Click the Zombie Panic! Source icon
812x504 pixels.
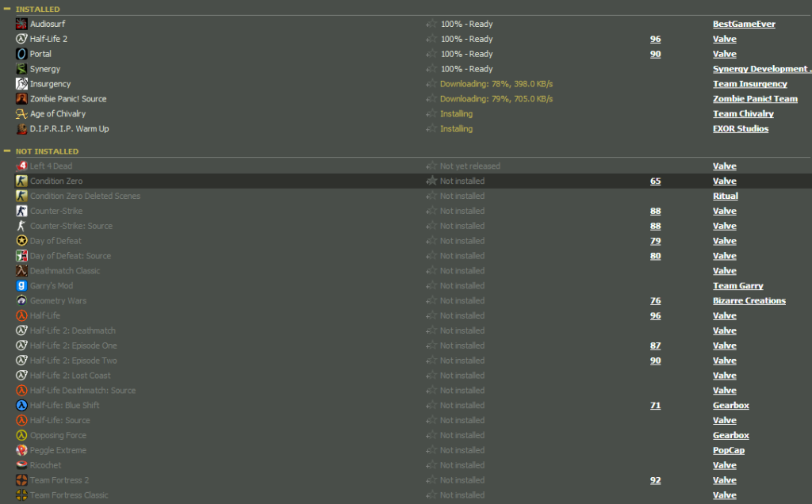pyautogui.click(x=21, y=99)
